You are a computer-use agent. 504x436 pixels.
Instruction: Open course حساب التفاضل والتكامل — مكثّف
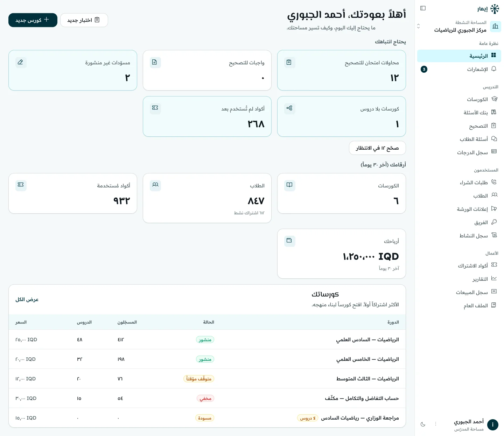pos(207,398)
